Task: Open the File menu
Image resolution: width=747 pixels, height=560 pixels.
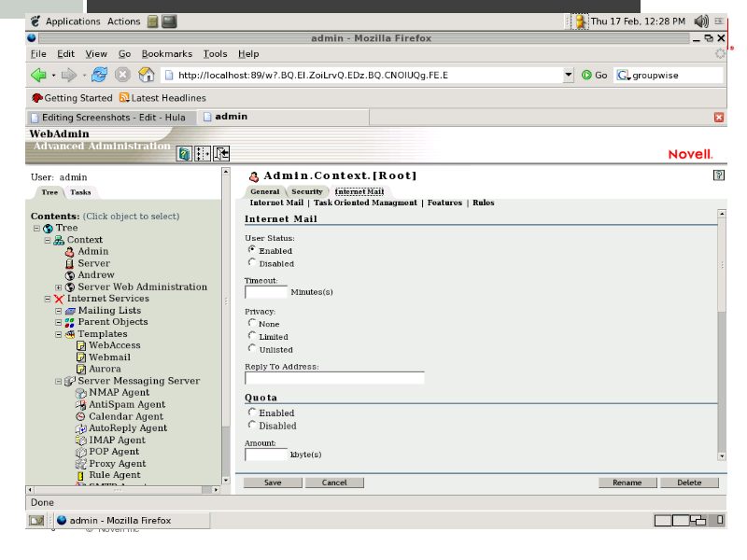Action: [38, 54]
